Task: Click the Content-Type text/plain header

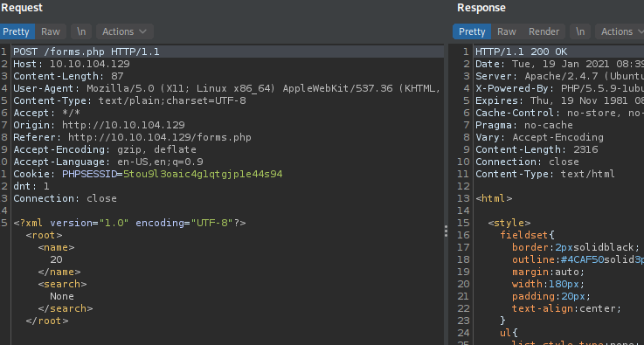Action: pos(130,100)
